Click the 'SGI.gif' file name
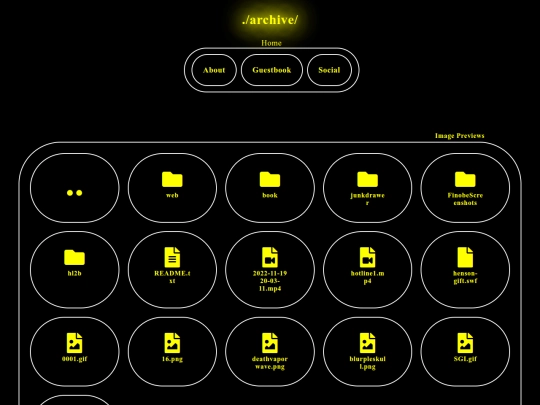 coord(465,359)
